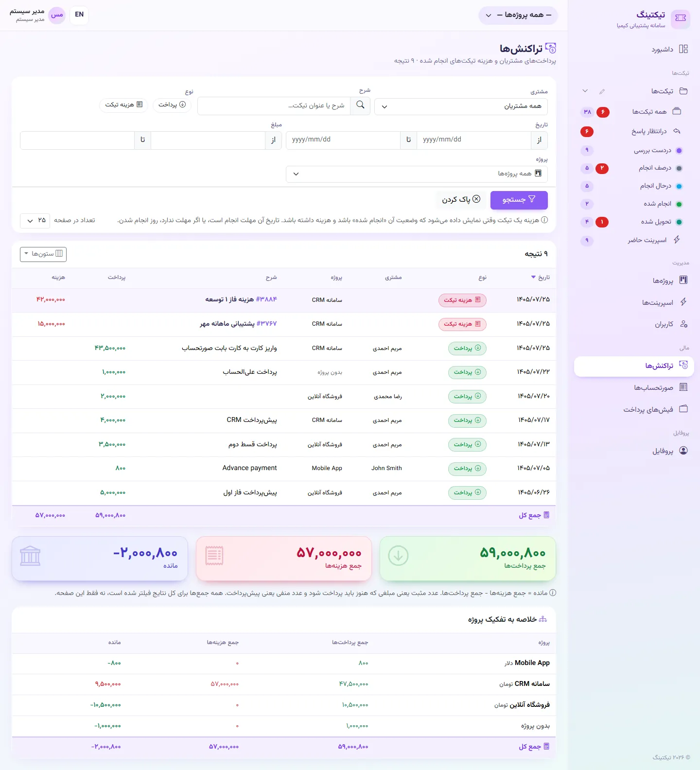Expand the همه مشتریان customer dropdown
Image resolution: width=700 pixels, height=770 pixels.
[461, 106]
